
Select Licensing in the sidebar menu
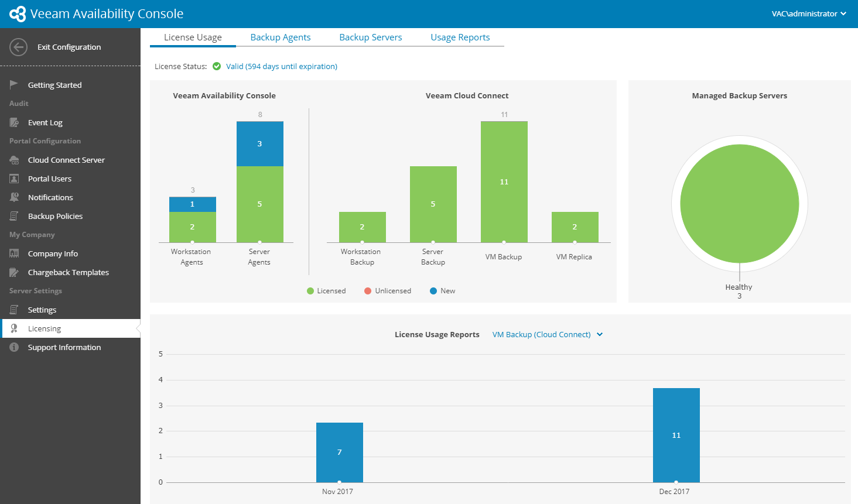70,328
